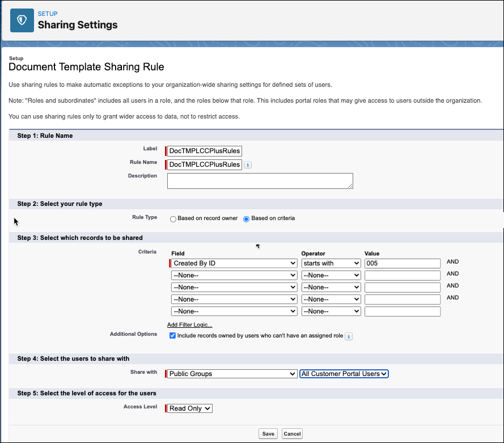Click the Rule Name info icon

tap(248, 165)
